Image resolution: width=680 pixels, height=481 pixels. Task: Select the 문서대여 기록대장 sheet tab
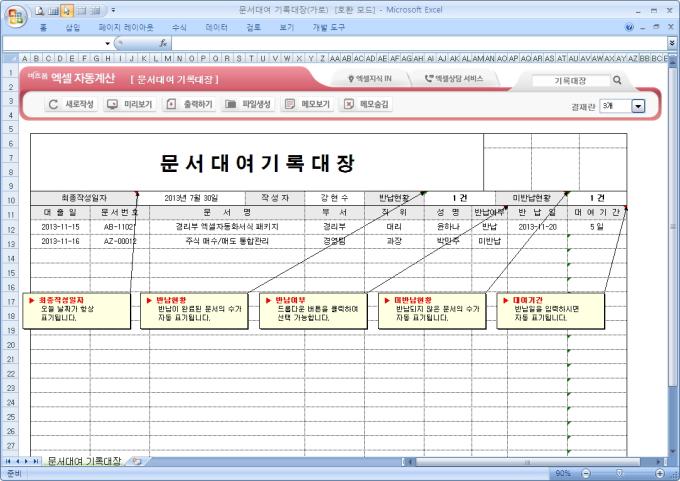pyautogui.click(x=84, y=461)
